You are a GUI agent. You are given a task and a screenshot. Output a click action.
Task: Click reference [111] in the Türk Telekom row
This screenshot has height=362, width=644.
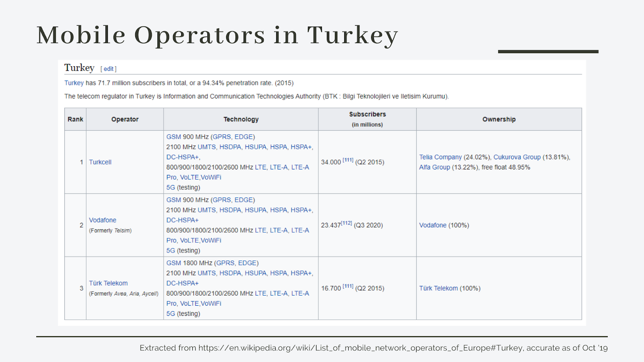[348, 286]
